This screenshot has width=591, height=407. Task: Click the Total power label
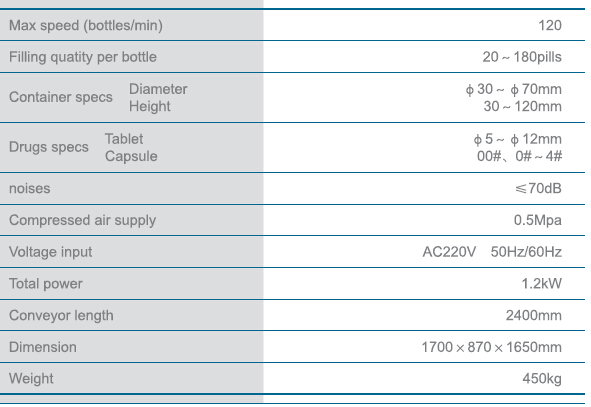(x=46, y=284)
